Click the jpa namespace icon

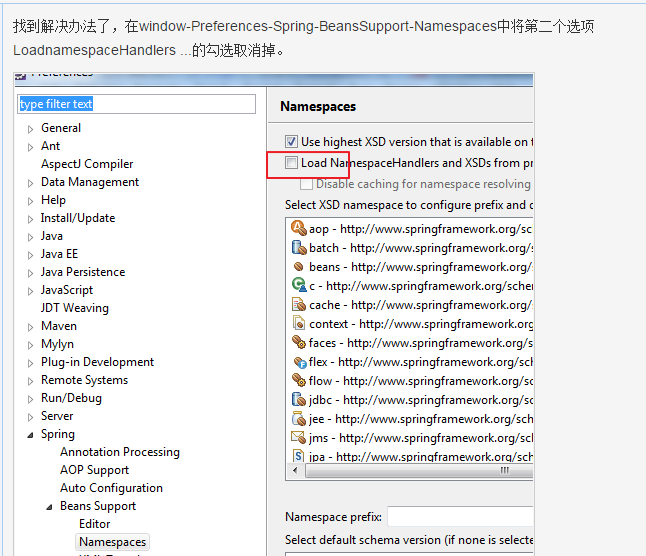[x=299, y=456]
